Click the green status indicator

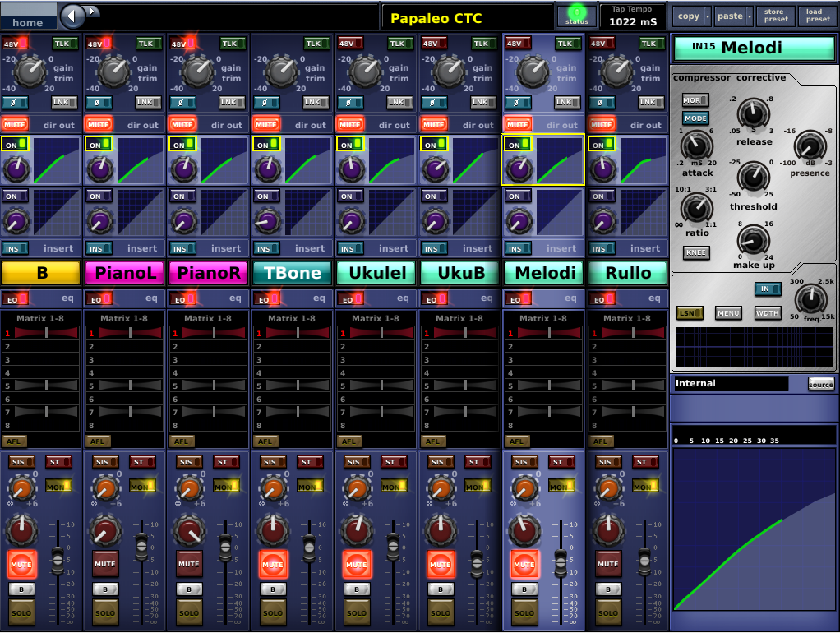[x=577, y=14]
